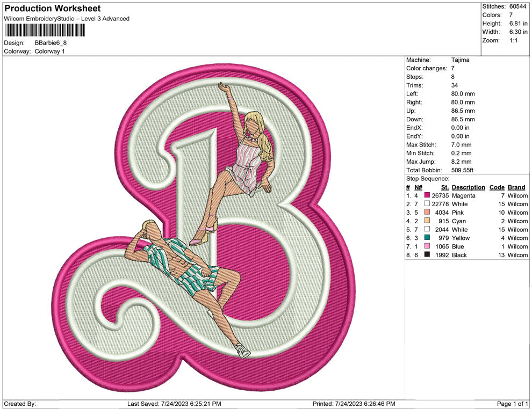Select the Pink thread swatch in row 3
532x409 pixels.
[427, 213]
